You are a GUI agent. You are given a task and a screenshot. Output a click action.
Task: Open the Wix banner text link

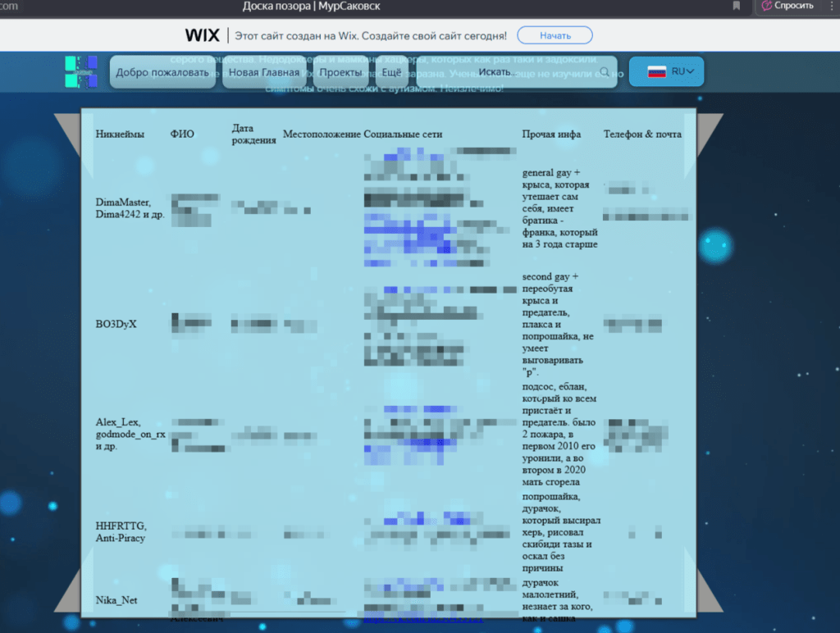371,36
